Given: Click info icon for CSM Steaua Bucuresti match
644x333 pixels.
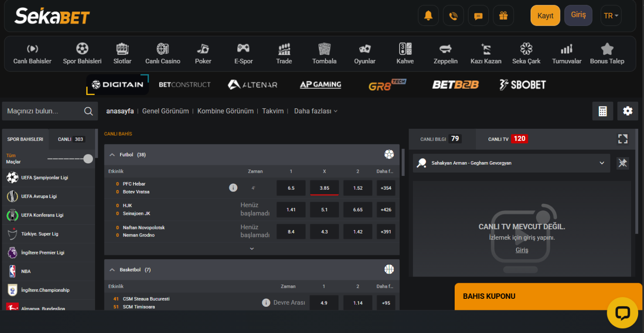Looking at the screenshot, I should click(266, 303).
